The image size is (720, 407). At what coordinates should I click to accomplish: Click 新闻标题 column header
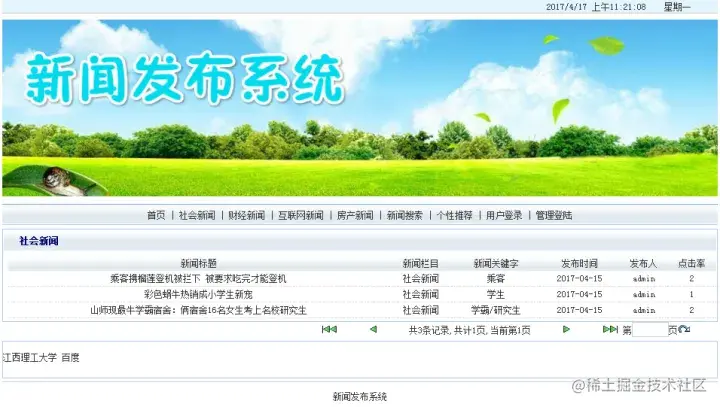click(198, 263)
